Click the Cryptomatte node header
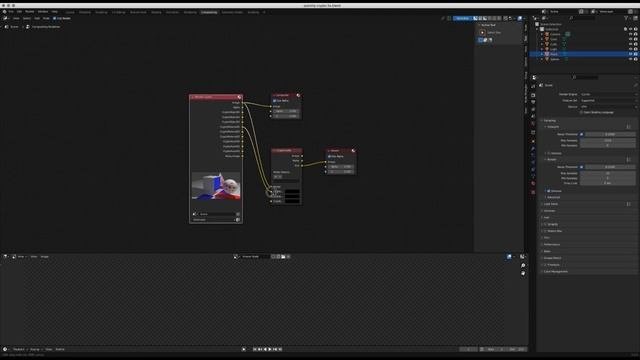Screen dimensions: 640x360 tap(287, 151)
